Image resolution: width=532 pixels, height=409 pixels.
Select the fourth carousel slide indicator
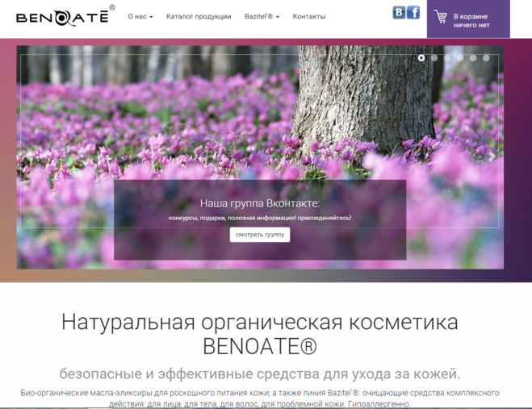[x=460, y=58]
